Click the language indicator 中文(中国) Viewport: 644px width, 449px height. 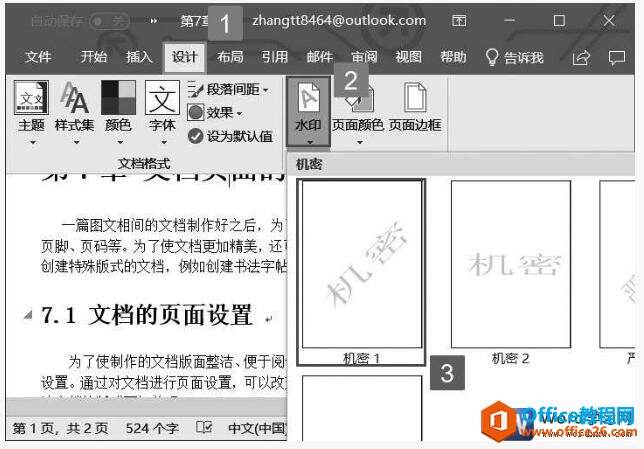(x=258, y=428)
